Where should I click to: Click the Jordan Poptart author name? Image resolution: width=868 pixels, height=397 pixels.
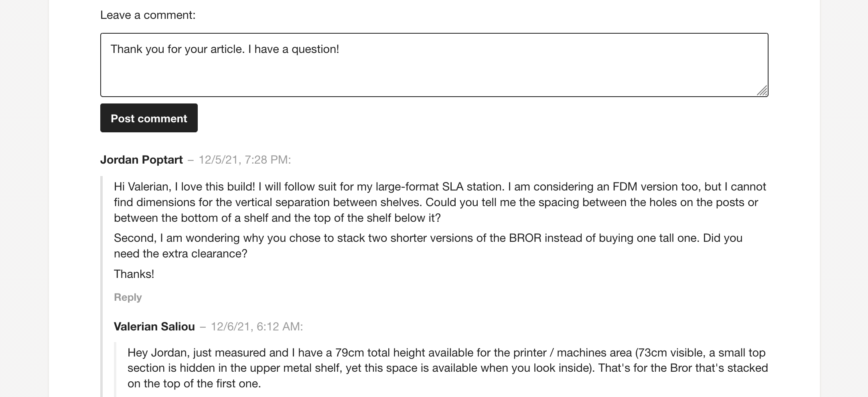click(141, 160)
